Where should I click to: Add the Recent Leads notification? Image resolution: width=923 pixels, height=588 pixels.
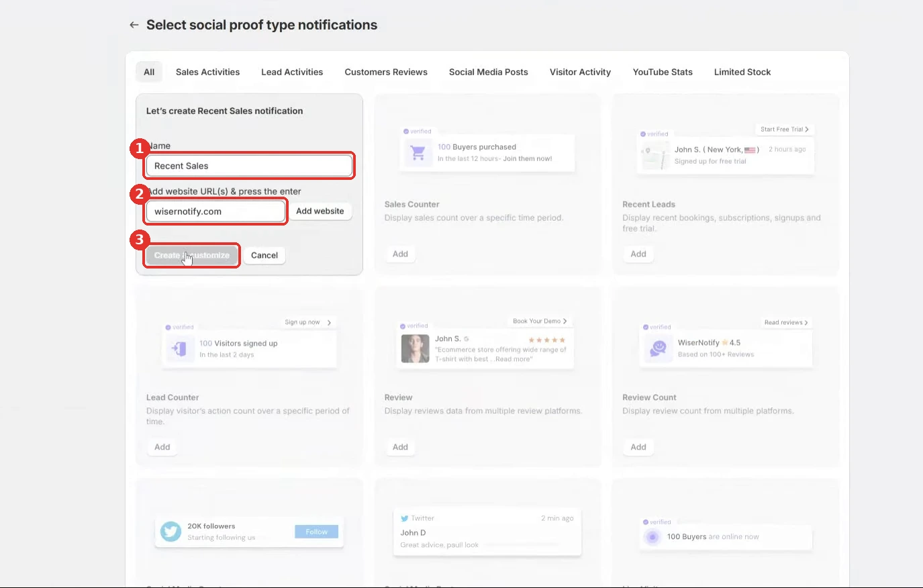click(x=638, y=254)
